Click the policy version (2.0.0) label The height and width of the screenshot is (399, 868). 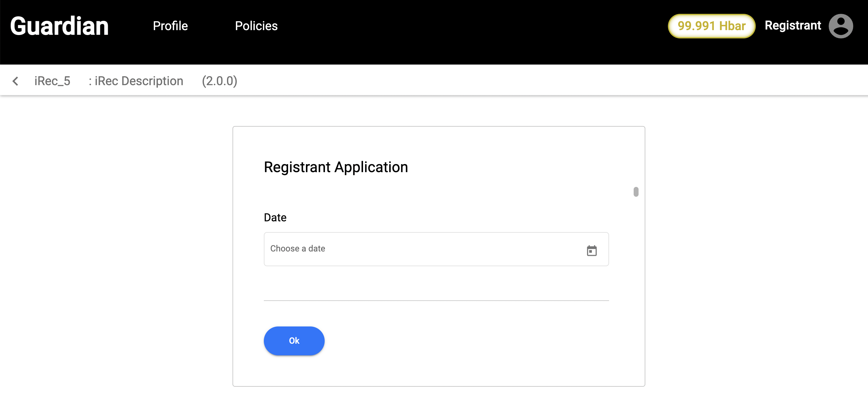click(x=219, y=81)
